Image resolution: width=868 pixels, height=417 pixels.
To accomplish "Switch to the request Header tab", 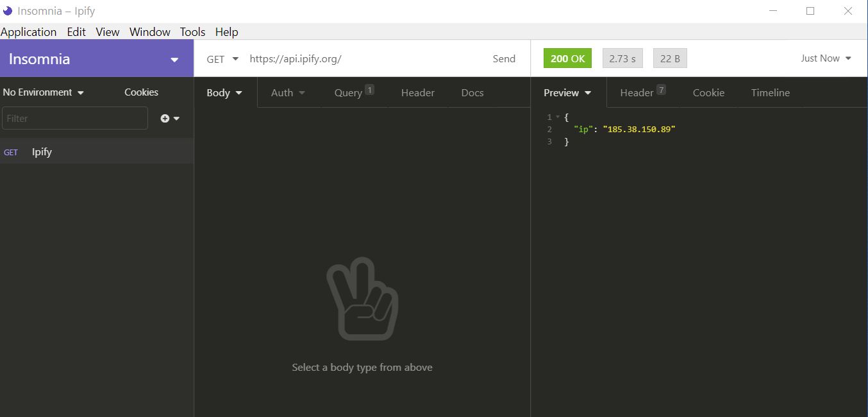I will pyautogui.click(x=418, y=93).
